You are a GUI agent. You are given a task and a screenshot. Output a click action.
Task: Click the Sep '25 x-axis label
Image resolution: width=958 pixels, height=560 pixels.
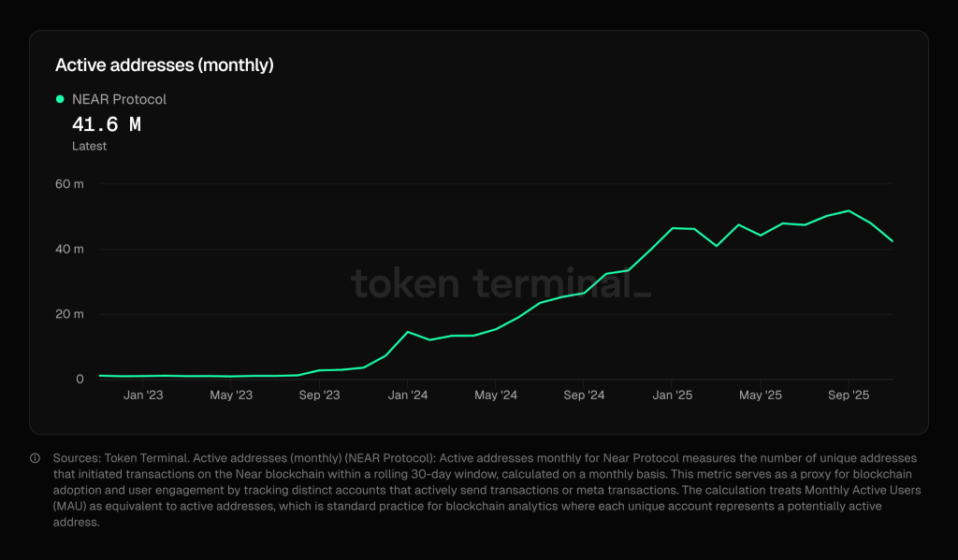(849, 395)
